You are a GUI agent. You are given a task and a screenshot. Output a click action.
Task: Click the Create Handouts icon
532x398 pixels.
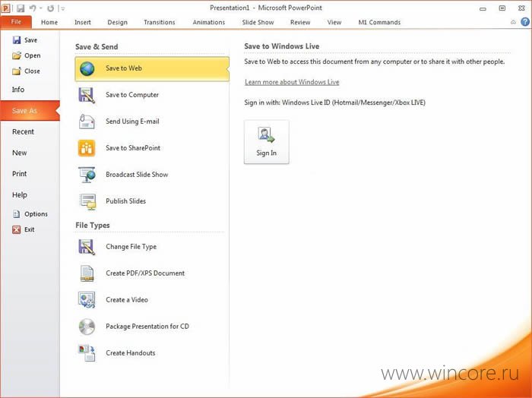(x=87, y=353)
